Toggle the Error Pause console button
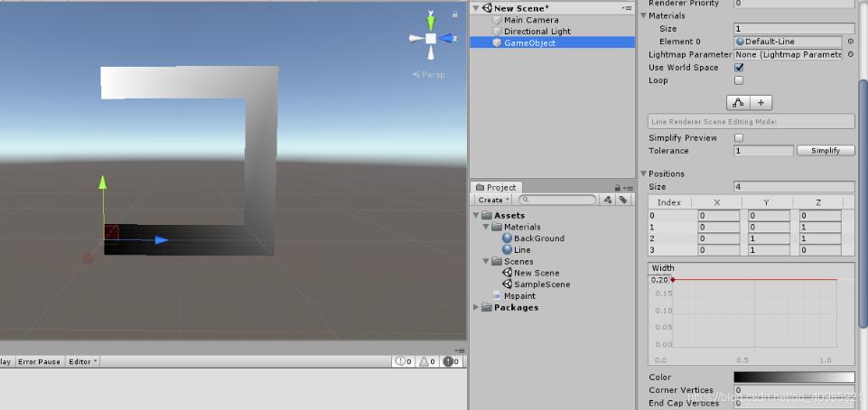 39,362
